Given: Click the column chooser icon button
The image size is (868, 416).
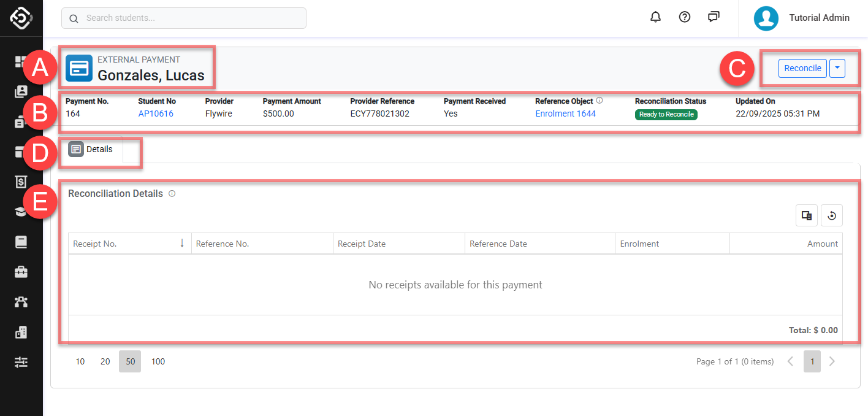Looking at the screenshot, I should (x=807, y=215).
